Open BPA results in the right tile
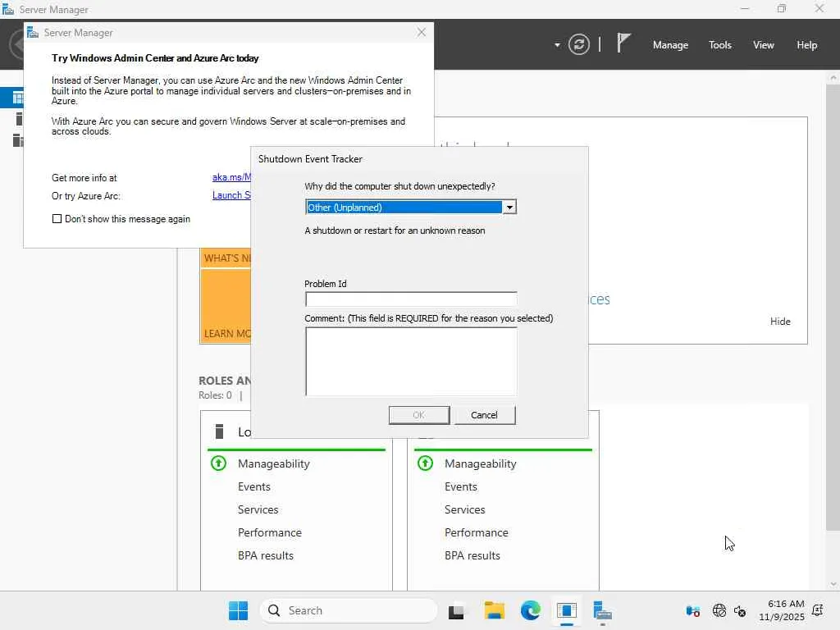Viewport: 840px width, 630px height. pos(472,555)
